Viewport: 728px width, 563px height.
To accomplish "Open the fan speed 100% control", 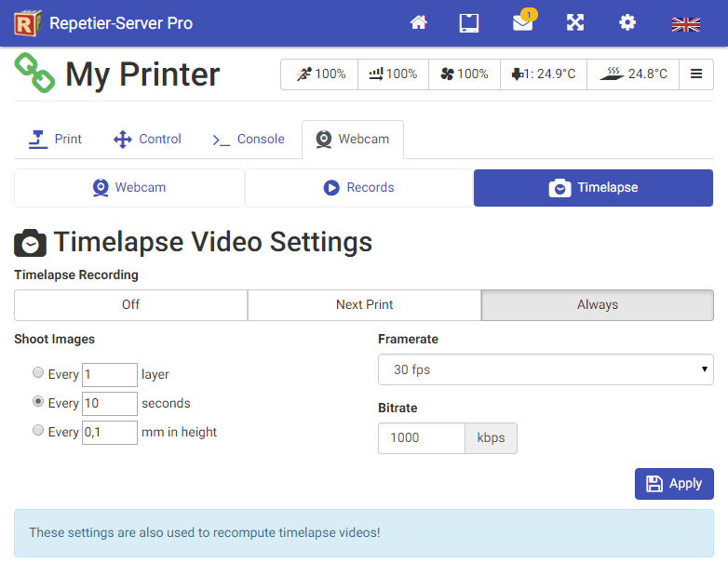I will pyautogui.click(x=464, y=74).
